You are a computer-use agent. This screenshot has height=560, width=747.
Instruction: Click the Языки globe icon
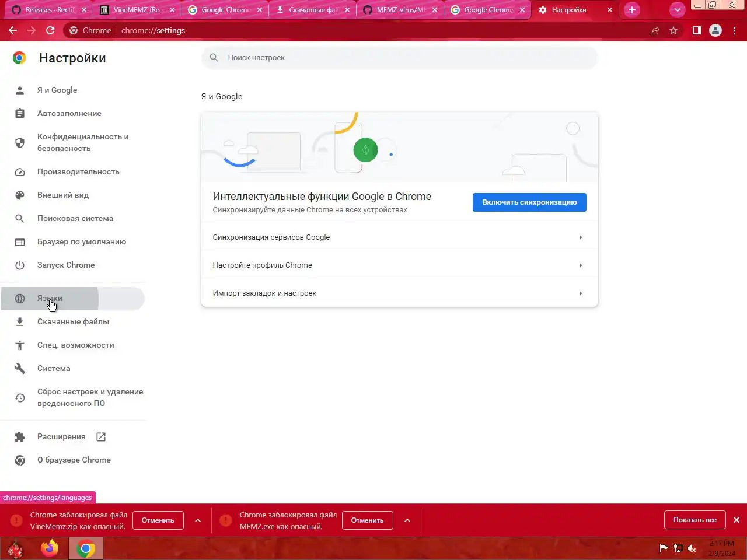tap(20, 299)
